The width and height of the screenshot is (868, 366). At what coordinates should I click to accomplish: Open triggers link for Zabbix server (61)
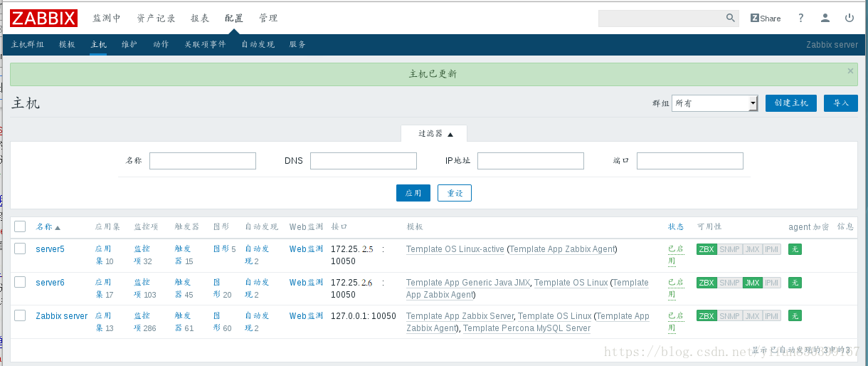point(184,322)
